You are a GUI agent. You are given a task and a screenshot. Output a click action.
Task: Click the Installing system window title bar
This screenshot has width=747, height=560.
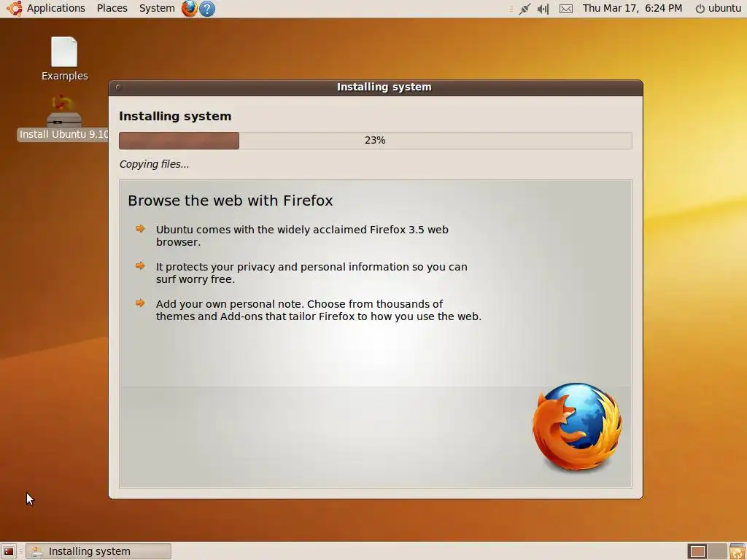tap(376, 87)
